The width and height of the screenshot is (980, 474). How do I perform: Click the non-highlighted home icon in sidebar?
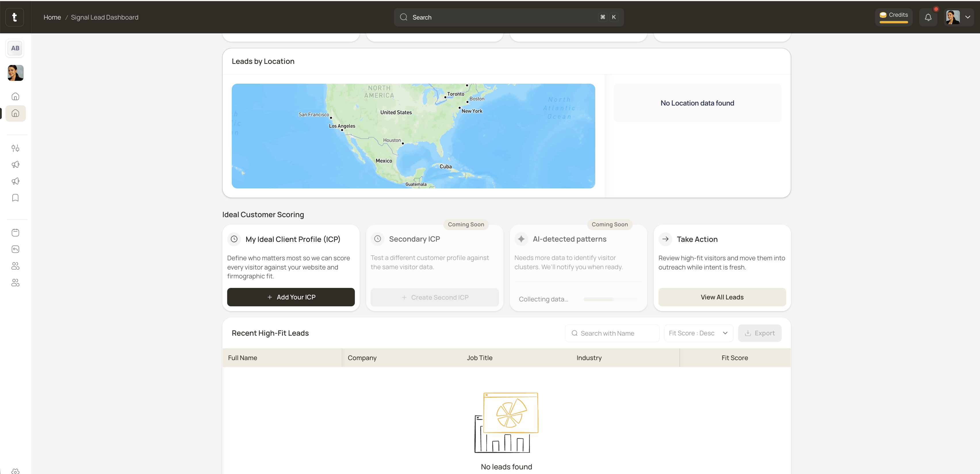click(16, 96)
